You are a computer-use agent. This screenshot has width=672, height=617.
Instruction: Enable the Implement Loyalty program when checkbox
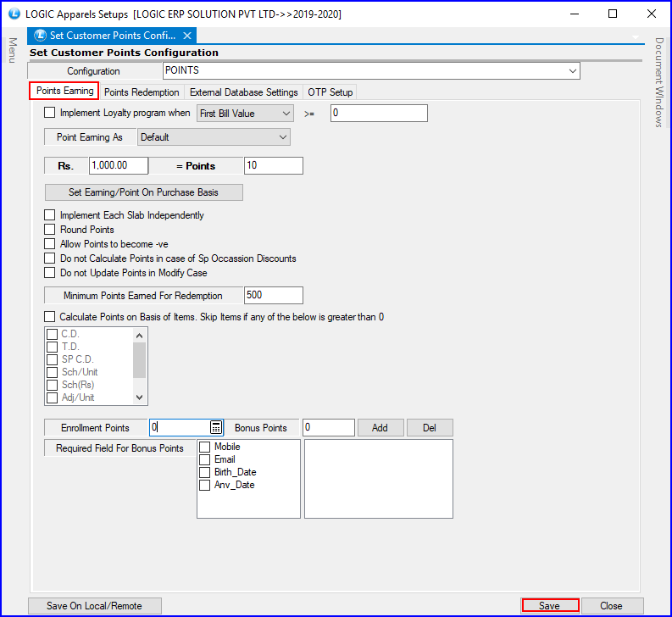tap(50, 113)
